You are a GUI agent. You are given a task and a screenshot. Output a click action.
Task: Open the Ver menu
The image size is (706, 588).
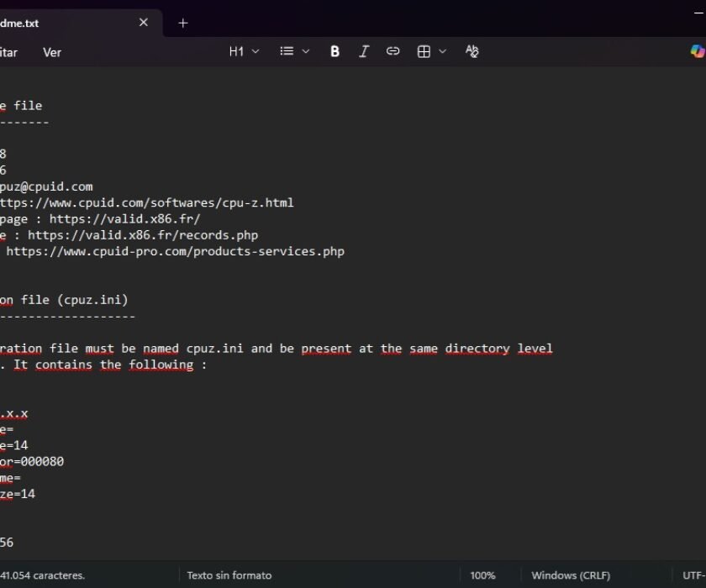52,52
